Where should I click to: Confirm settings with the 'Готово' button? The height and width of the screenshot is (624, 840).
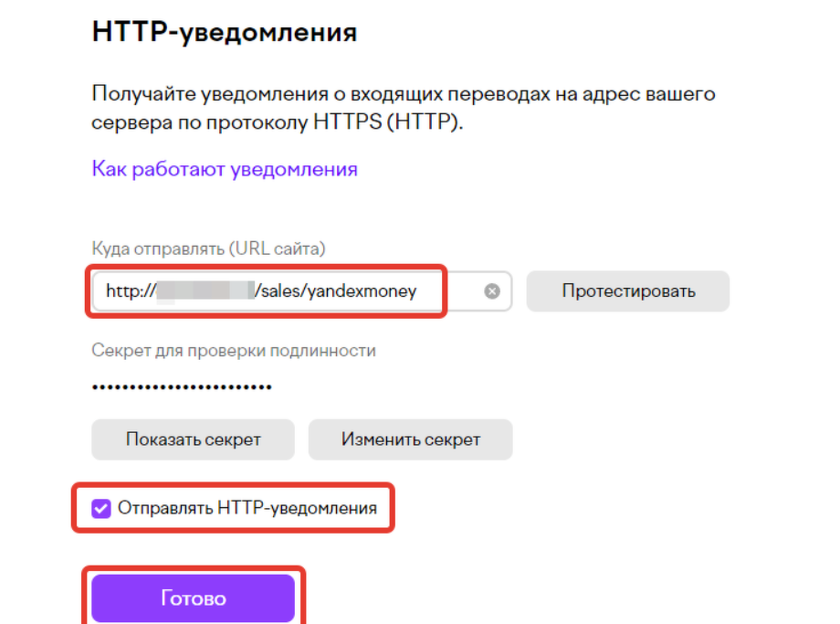coord(193,598)
